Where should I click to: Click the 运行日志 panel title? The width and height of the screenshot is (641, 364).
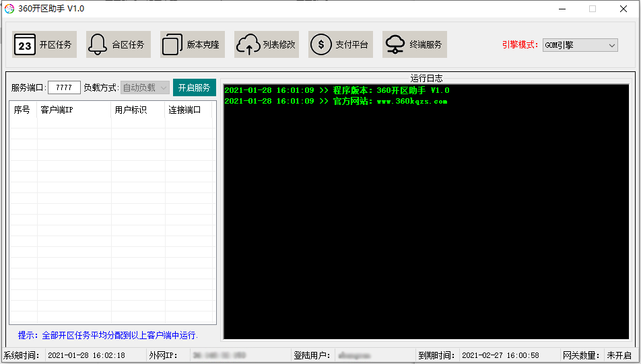(x=426, y=79)
